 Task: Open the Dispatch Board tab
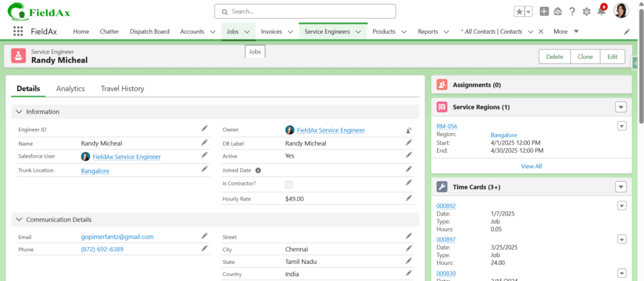[x=150, y=31]
